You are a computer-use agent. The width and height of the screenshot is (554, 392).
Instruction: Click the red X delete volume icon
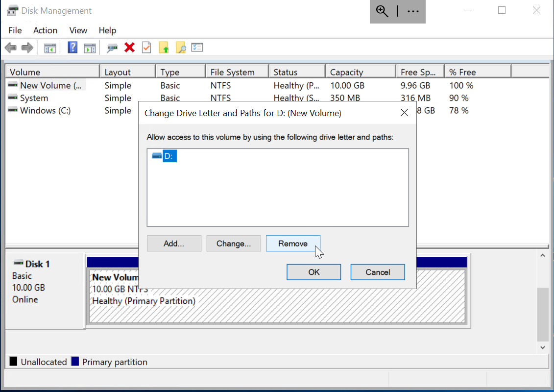coord(128,48)
